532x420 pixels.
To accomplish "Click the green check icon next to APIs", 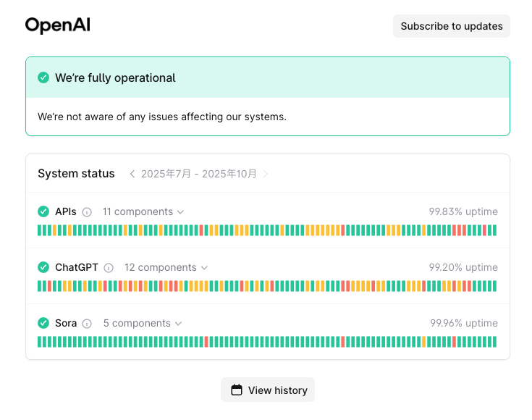I will pos(43,211).
